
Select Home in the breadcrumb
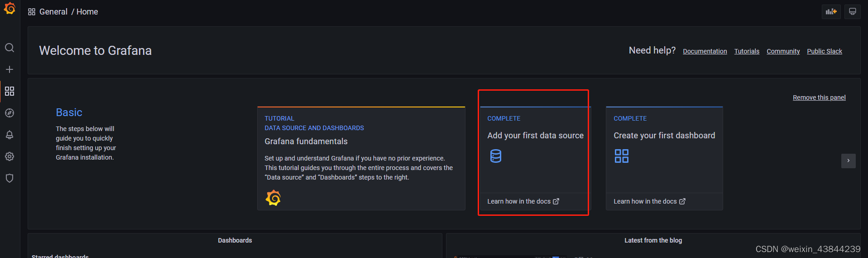pos(87,12)
